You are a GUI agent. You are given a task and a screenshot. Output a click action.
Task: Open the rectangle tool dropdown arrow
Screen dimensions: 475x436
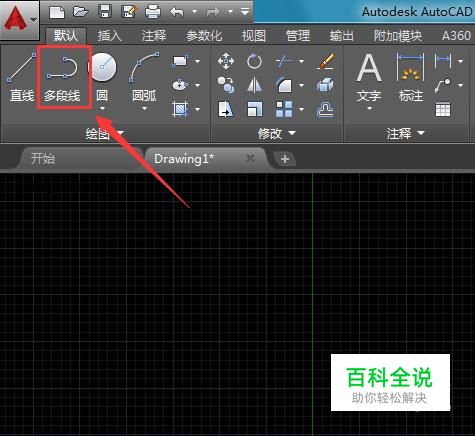click(x=197, y=61)
